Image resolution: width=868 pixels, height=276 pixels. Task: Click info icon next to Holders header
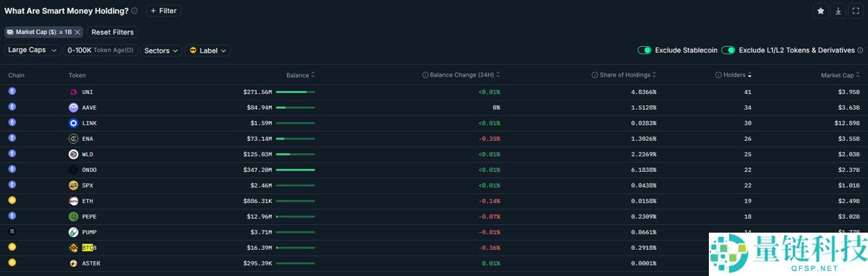[x=718, y=75]
